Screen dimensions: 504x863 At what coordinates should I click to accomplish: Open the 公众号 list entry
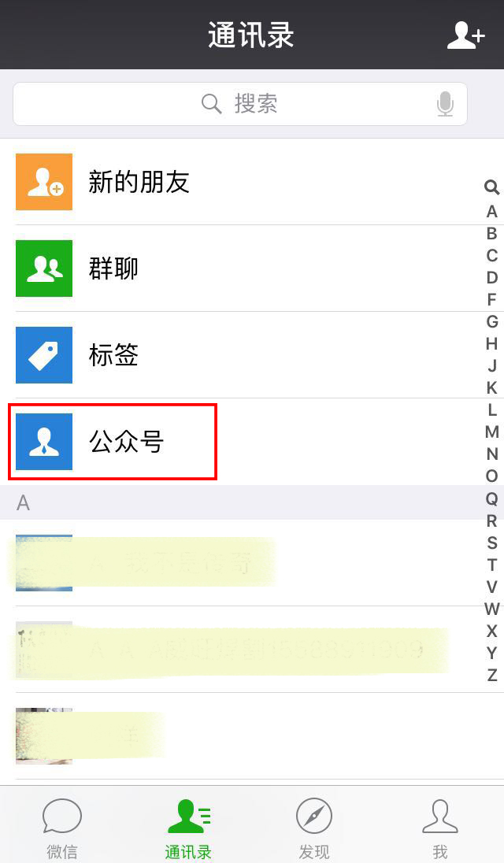[x=252, y=442]
